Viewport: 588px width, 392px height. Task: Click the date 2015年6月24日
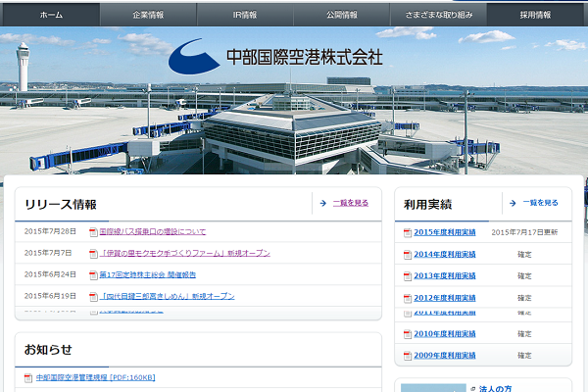point(50,274)
